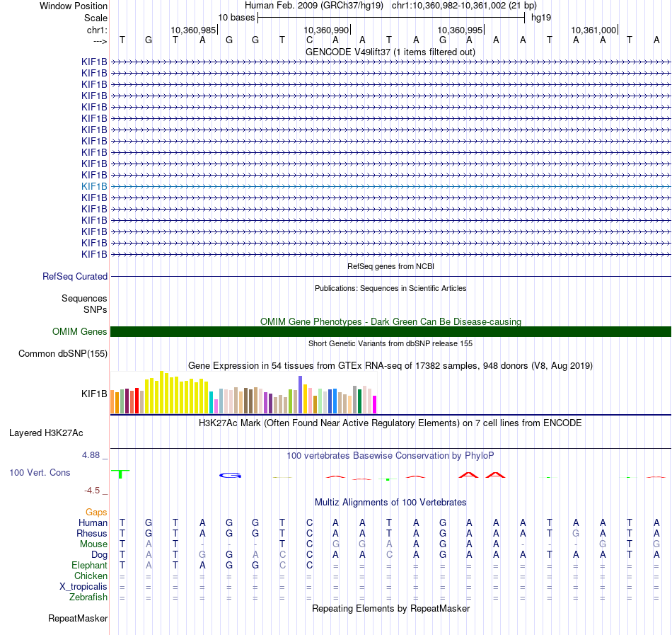The width and height of the screenshot is (672, 635).
Task: Click the blue G logo in PhyloP track
Action: point(230,475)
